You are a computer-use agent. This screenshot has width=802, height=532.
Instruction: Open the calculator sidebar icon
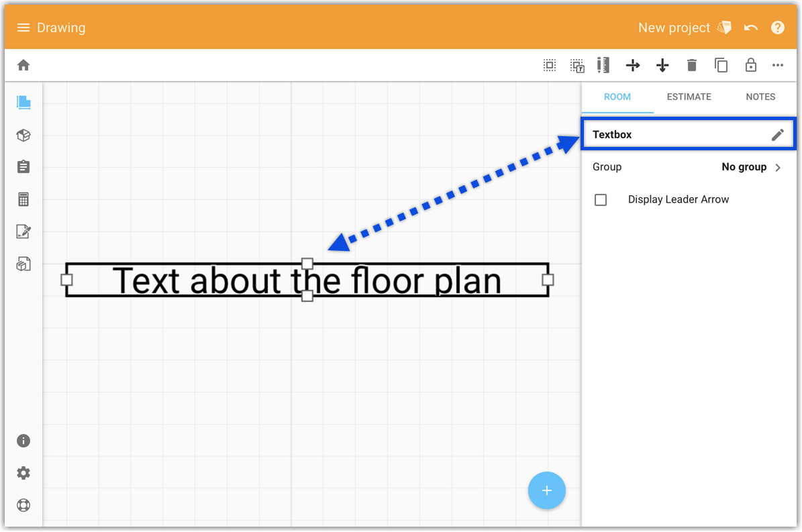[x=23, y=199]
